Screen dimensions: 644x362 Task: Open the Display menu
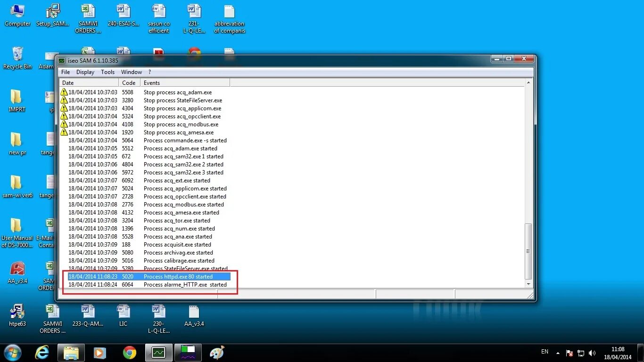[x=85, y=72]
